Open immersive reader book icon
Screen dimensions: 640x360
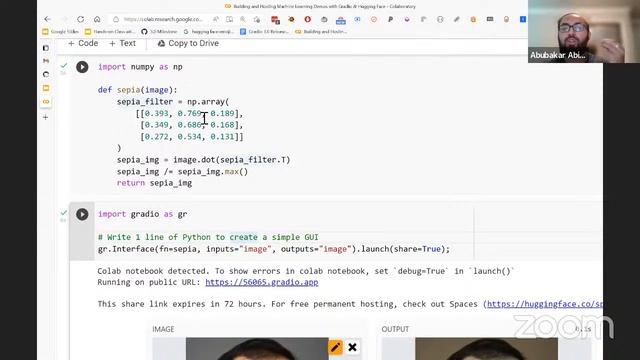pos(229,19)
